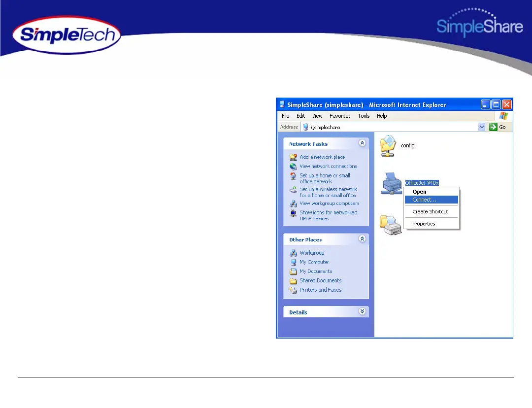Expand the Details panel
Viewport: 532px width, 408px height.
pos(362,311)
